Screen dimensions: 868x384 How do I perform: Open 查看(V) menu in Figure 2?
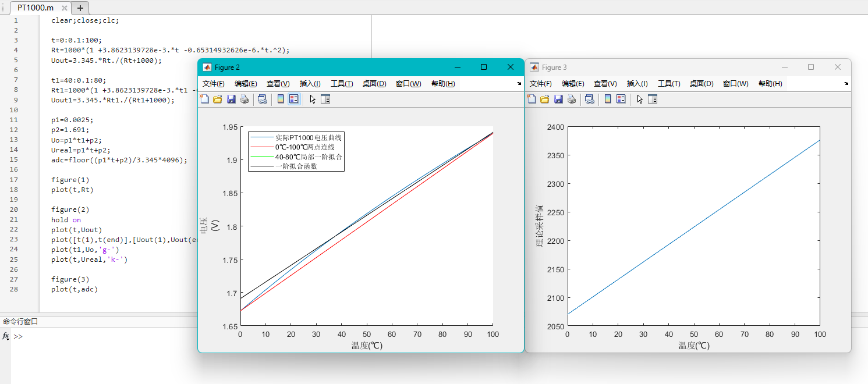278,84
